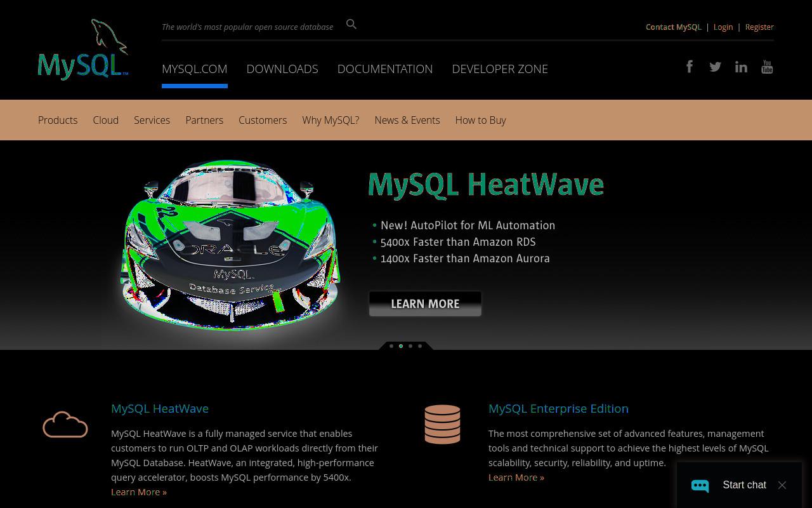Viewport: 812px width, 508px height.
Task: Dismiss the Start chat widget
Action: (782, 485)
